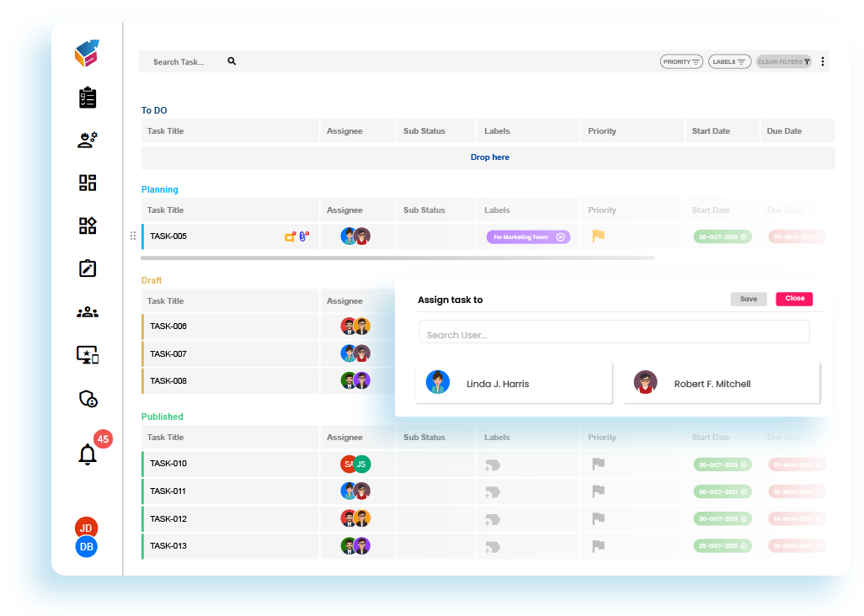Image resolution: width=864 pixels, height=616 pixels.
Task: Click the Draft section heading
Action: [152, 280]
